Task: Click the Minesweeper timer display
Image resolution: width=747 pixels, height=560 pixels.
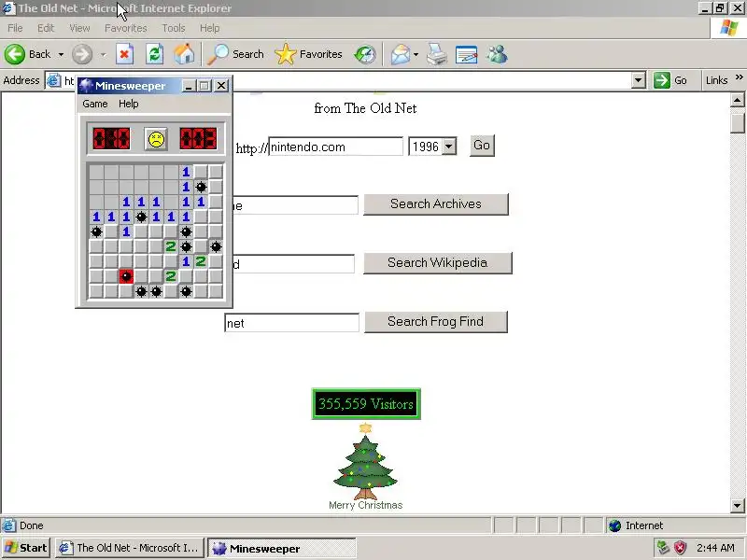Action: coord(199,138)
